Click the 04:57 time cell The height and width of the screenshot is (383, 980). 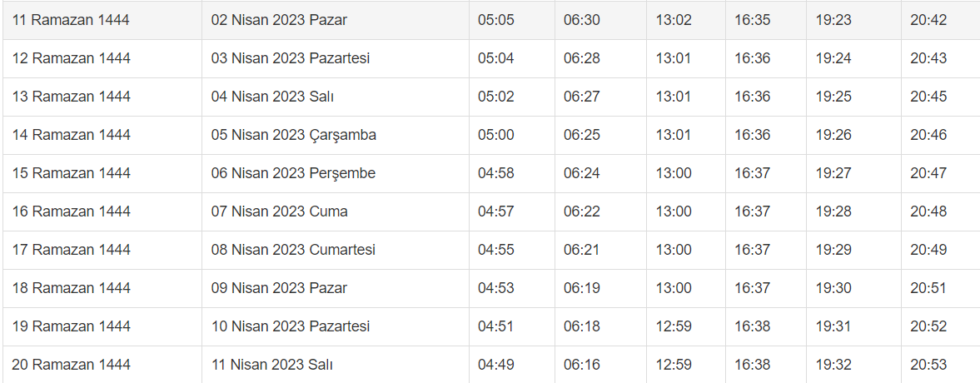(495, 211)
